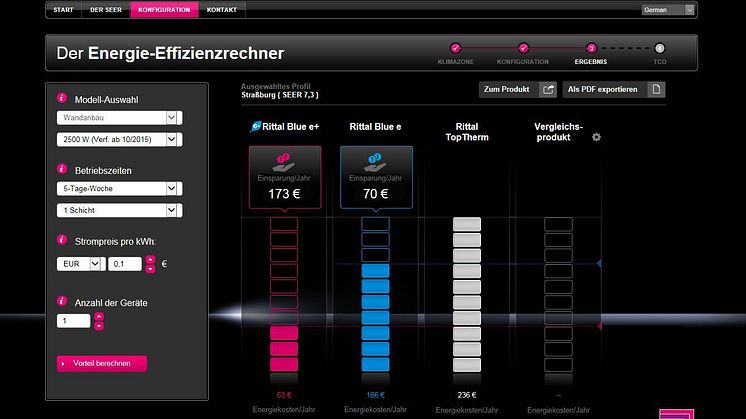
Task: Click the Vergleichsprodukt column heading
Action: point(558,132)
